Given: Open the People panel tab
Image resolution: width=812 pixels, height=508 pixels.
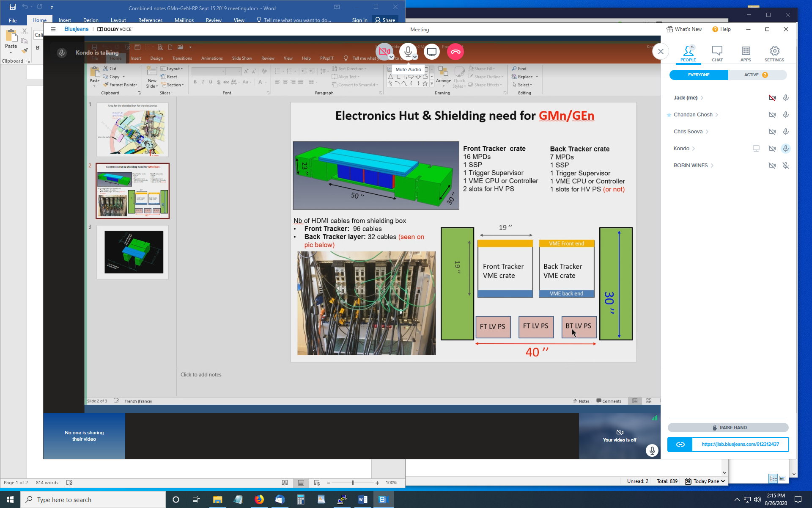Looking at the screenshot, I should (x=688, y=54).
